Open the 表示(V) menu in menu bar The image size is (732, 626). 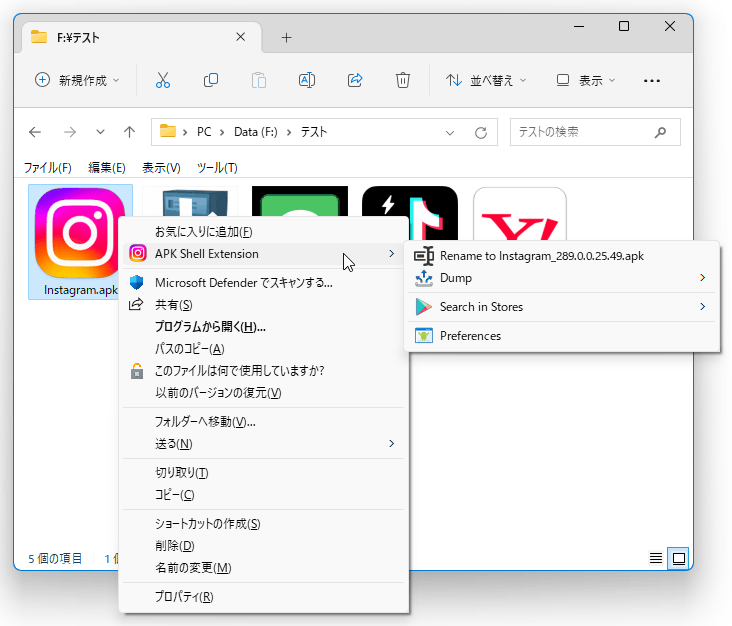pos(161,168)
